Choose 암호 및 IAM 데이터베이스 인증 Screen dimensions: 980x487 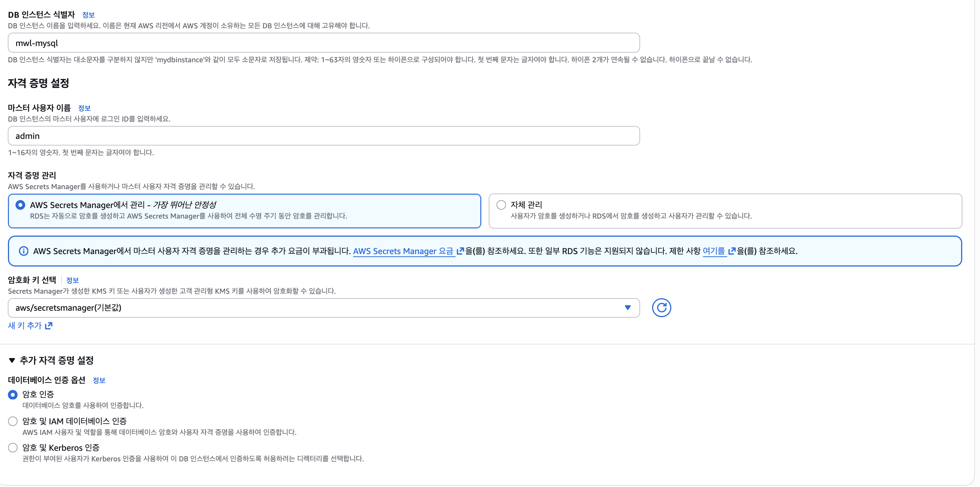click(x=13, y=421)
